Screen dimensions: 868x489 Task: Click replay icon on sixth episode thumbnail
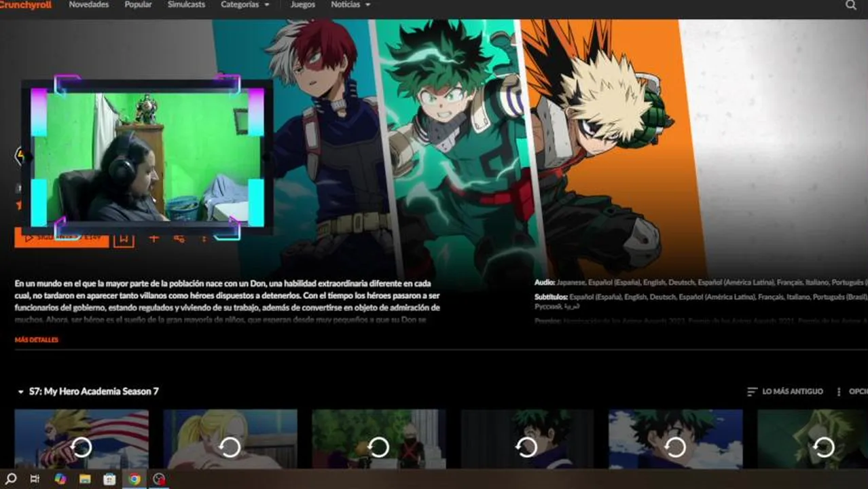[823, 446]
